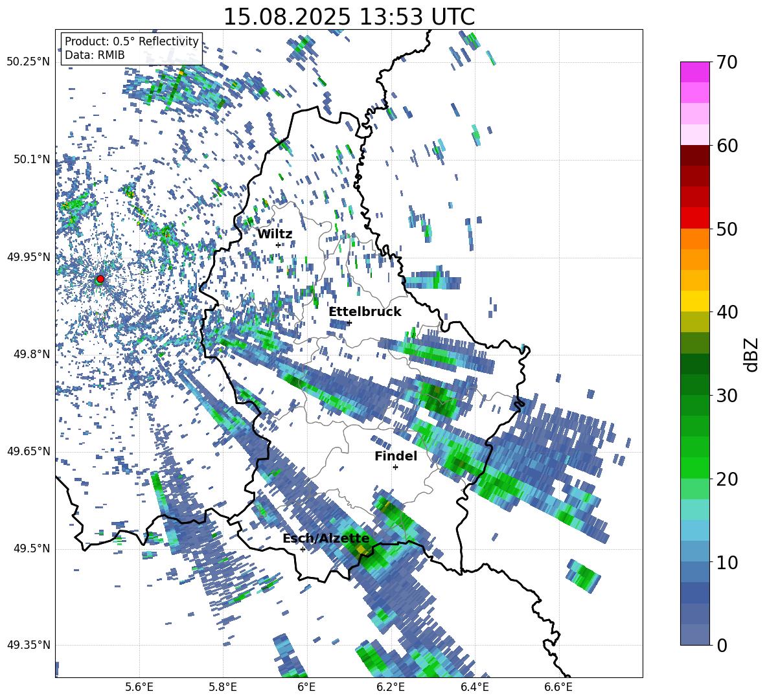Click the 6°E longitude label
The image size is (767, 700).
pyautogui.click(x=306, y=687)
